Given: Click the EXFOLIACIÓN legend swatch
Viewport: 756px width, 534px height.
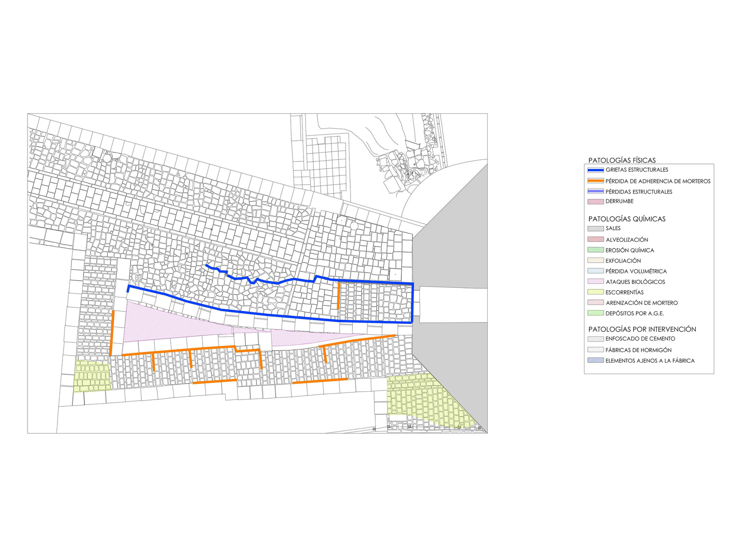Looking at the screenshot, I should pyautogui.click(x=595, y=260).
